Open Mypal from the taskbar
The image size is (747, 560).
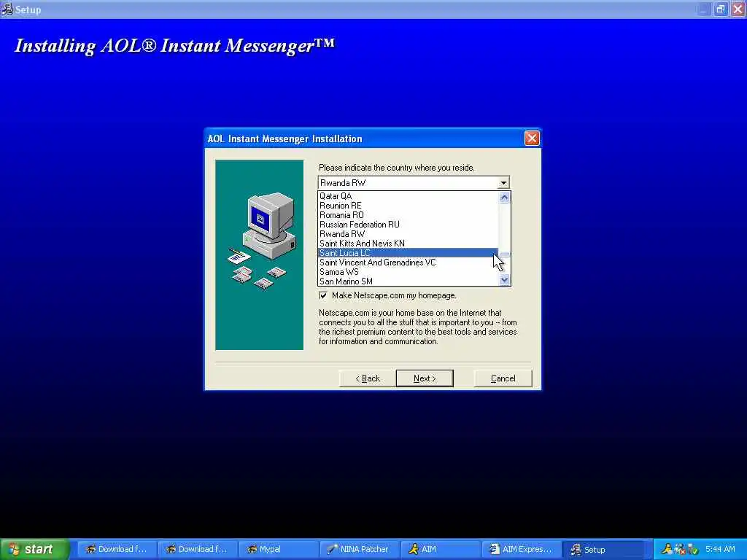point(278,550)
